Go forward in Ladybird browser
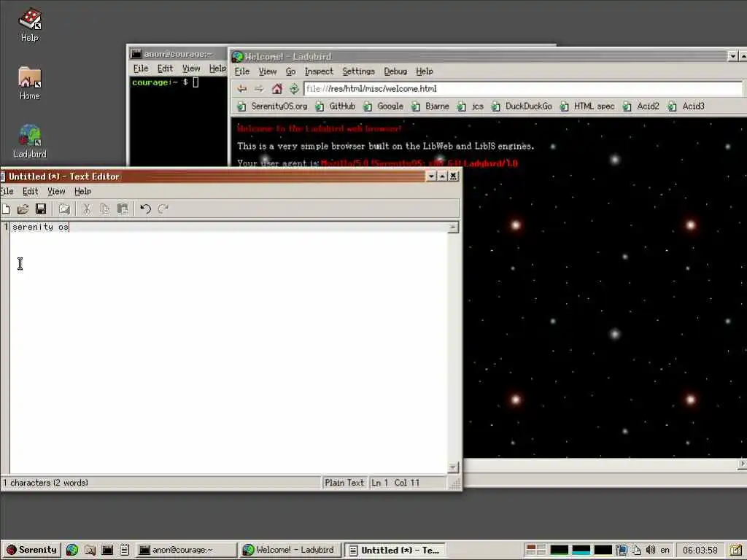Viewport: 747px width, 560px height. (259, 88)
